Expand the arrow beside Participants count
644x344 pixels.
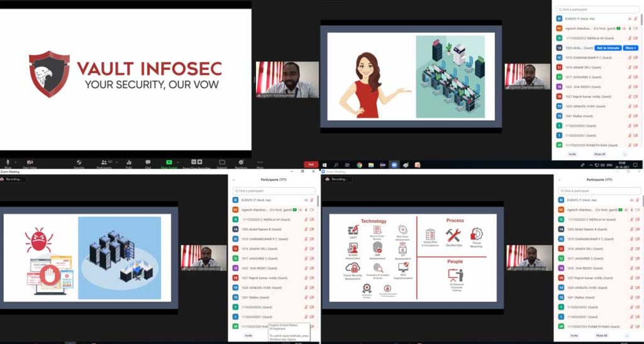[x=116, y=162]
